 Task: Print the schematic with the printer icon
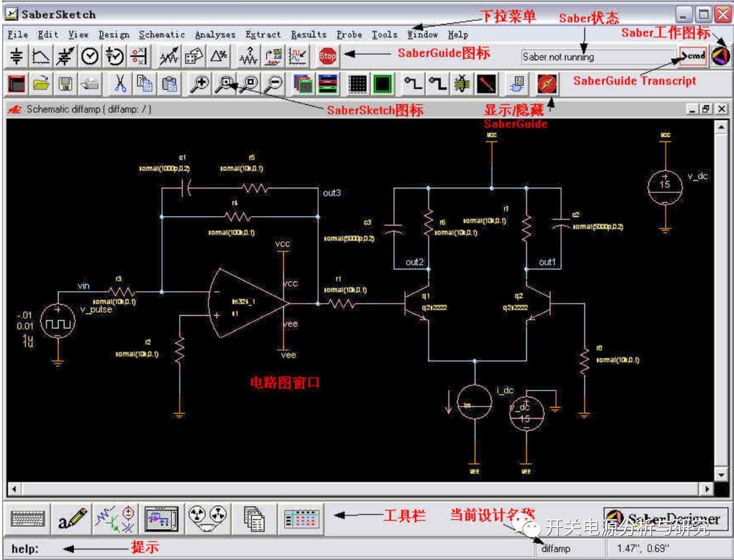tap(90, 84)
